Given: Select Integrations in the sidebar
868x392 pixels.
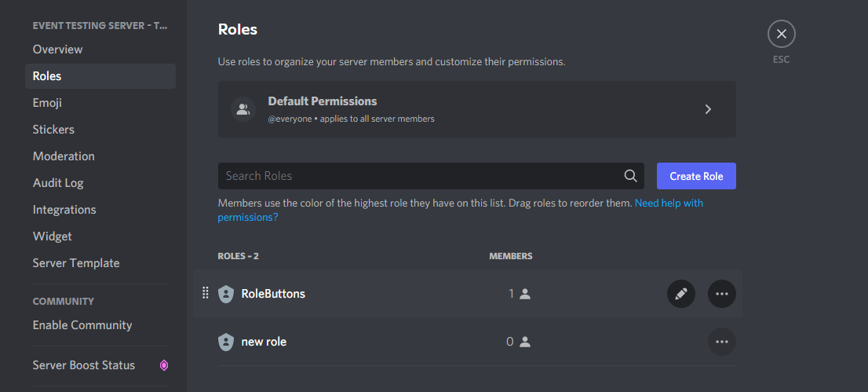Looking at the screenshot, I should pyautogui.click(x=64, y=210).
